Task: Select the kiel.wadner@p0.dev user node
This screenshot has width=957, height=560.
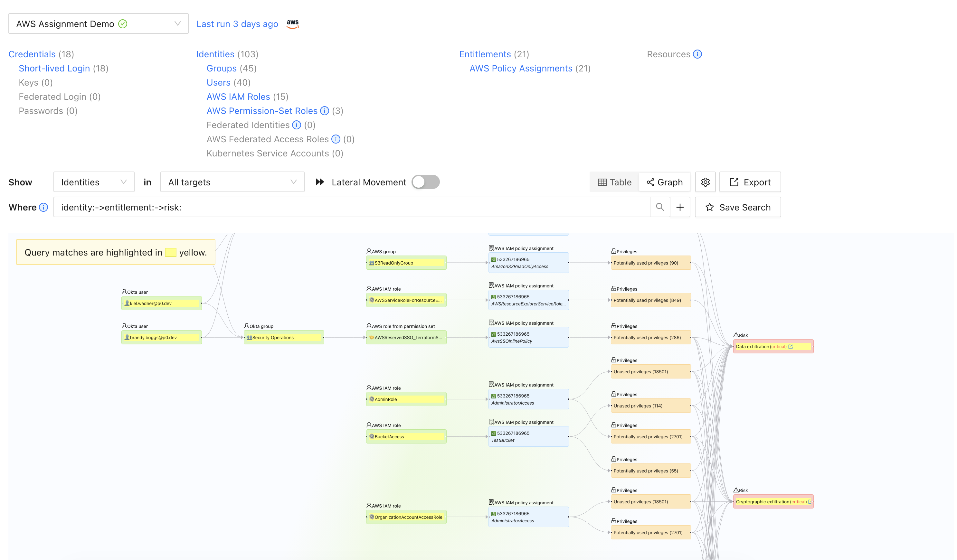Action: point(161,303)
